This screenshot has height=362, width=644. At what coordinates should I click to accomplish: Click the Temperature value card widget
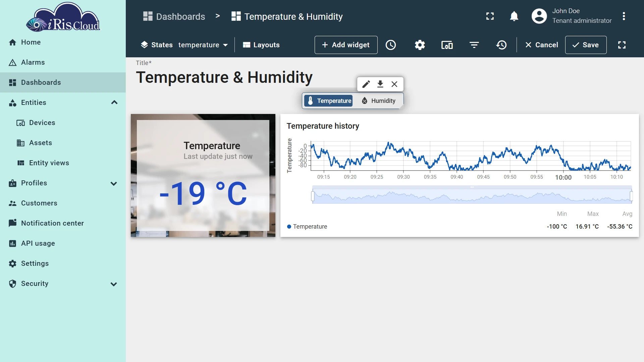[203, 175]
